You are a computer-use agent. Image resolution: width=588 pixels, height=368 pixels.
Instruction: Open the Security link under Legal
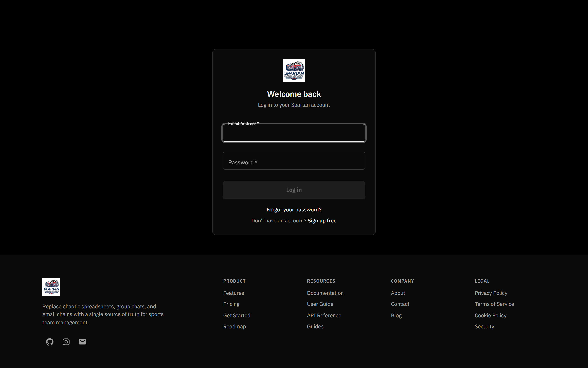tap(484, 326)
